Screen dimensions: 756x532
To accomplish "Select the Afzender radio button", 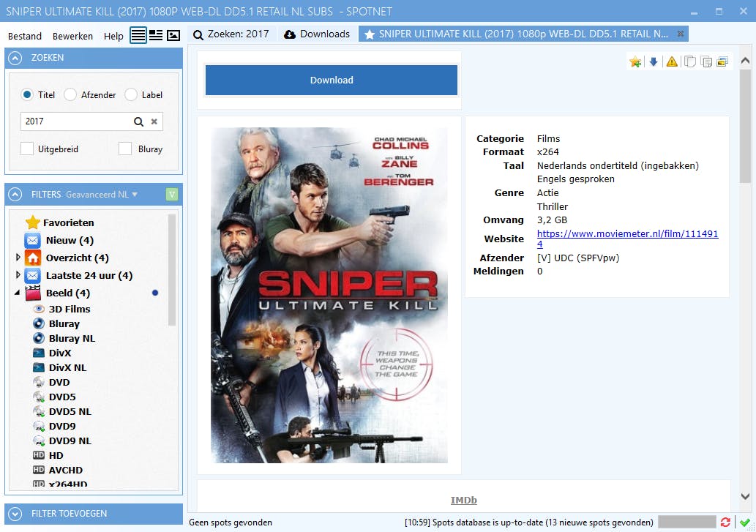I will (70, 94).
